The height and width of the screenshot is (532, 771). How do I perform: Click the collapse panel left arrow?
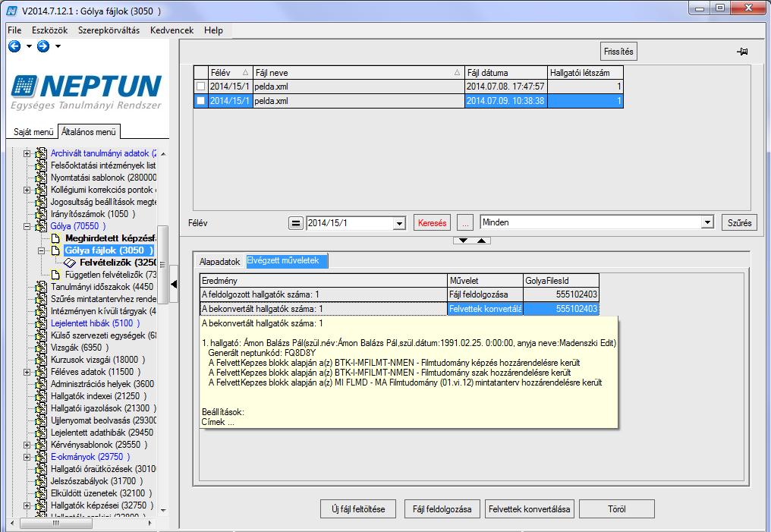pyautogui.click(x=174, y=284)
